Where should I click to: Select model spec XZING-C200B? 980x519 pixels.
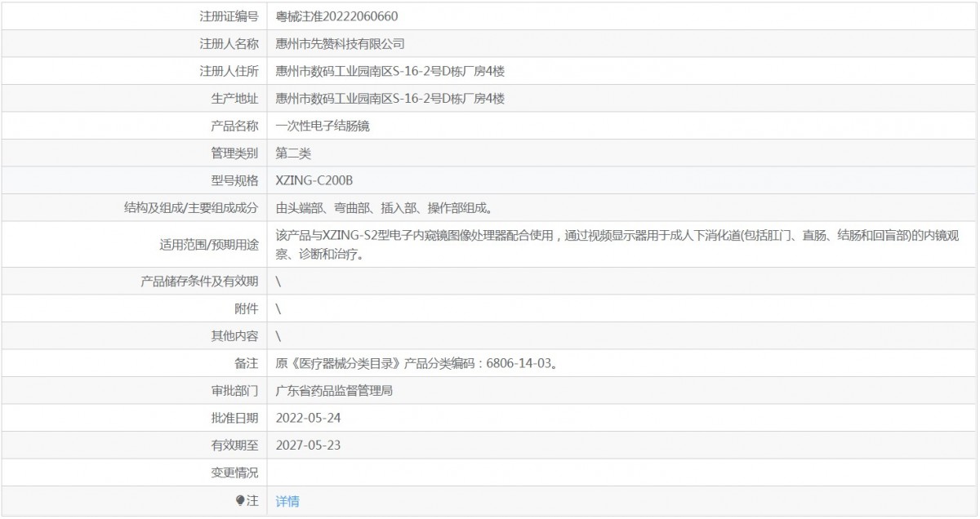tap(314, 180)
